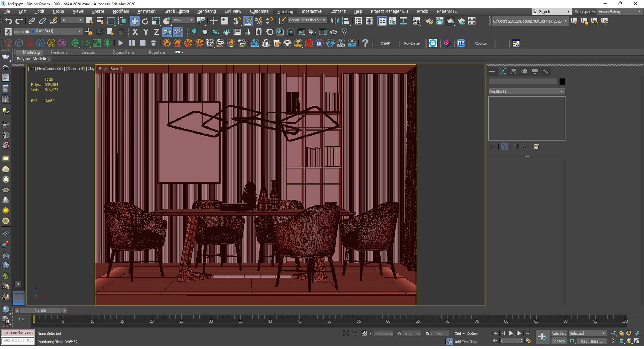The image size is (644, 349).
Task: Select the Select and Move tool
Action: 135,21
